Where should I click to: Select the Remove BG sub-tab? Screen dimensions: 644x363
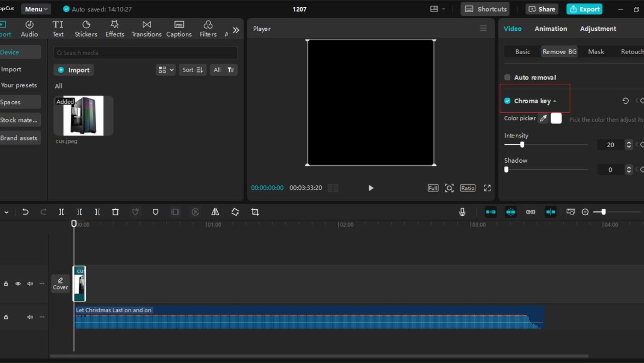(x=559, y=52)
